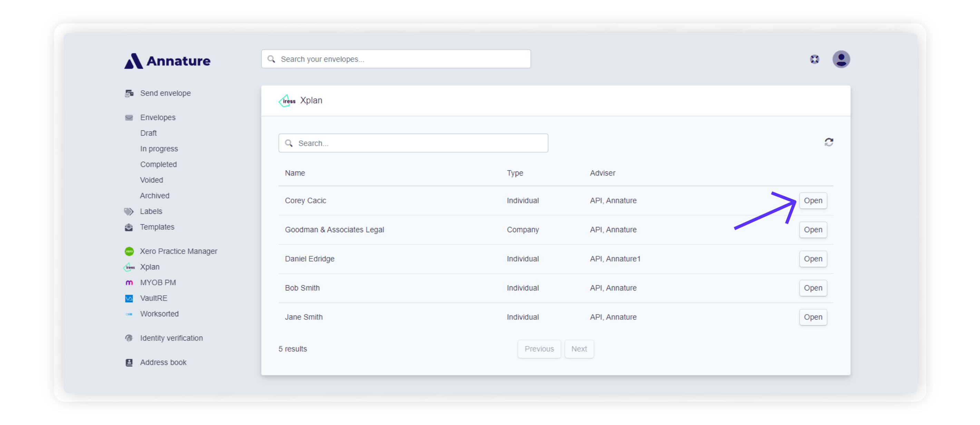The width and height of the screenshot is (980, 425).
Task: Click the MYOB PM purple icon
Action: (x=129, y=283)
